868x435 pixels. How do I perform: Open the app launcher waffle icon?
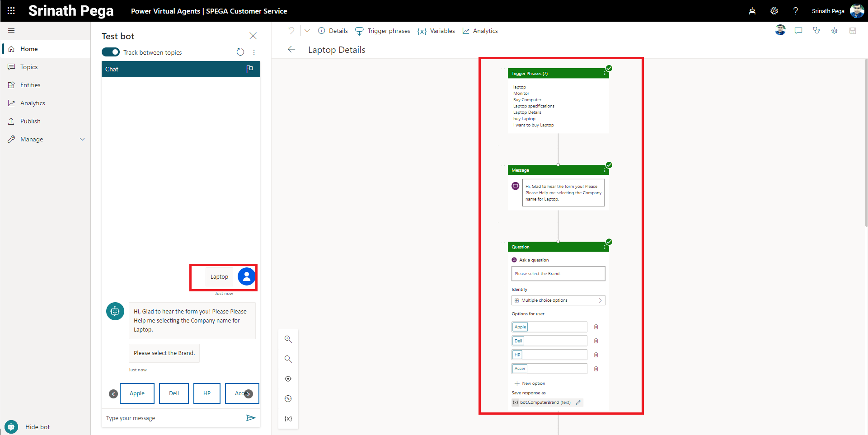[11, 11]
